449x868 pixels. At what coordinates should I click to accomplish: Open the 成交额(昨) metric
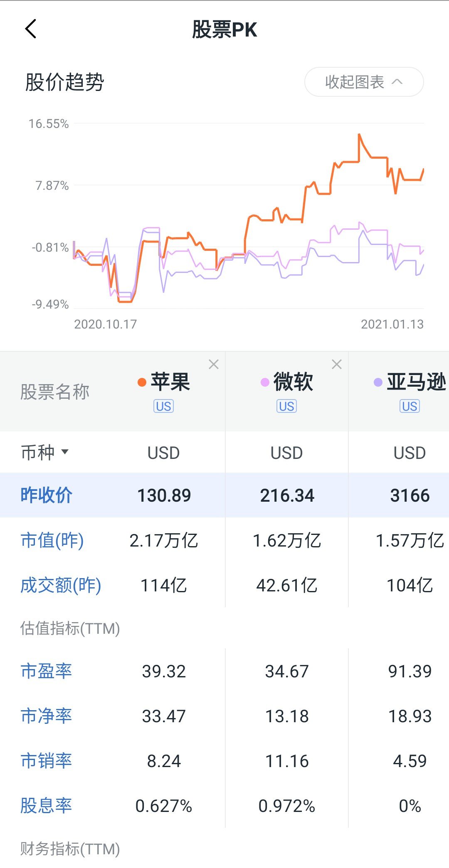tap(61, 585)
